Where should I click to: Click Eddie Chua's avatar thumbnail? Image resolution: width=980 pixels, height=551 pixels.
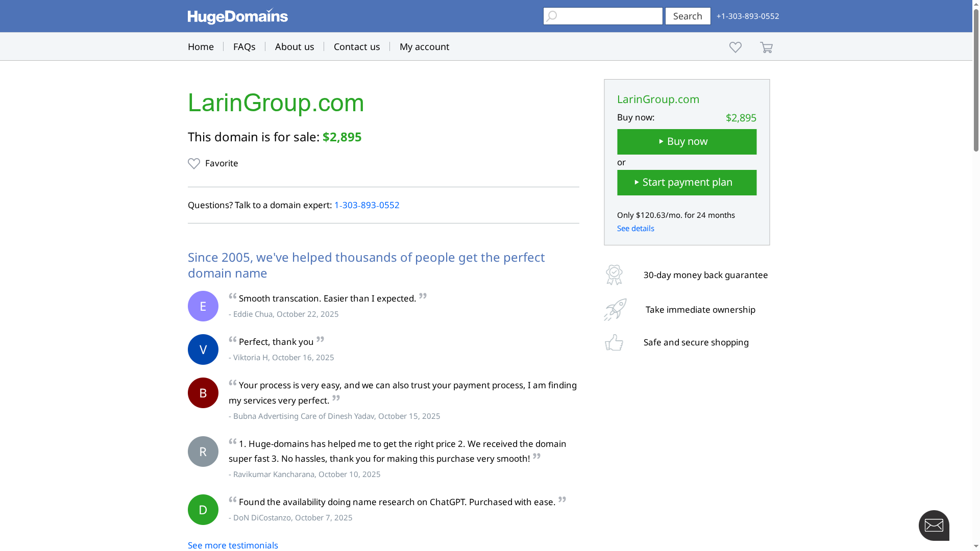point(203,306)
